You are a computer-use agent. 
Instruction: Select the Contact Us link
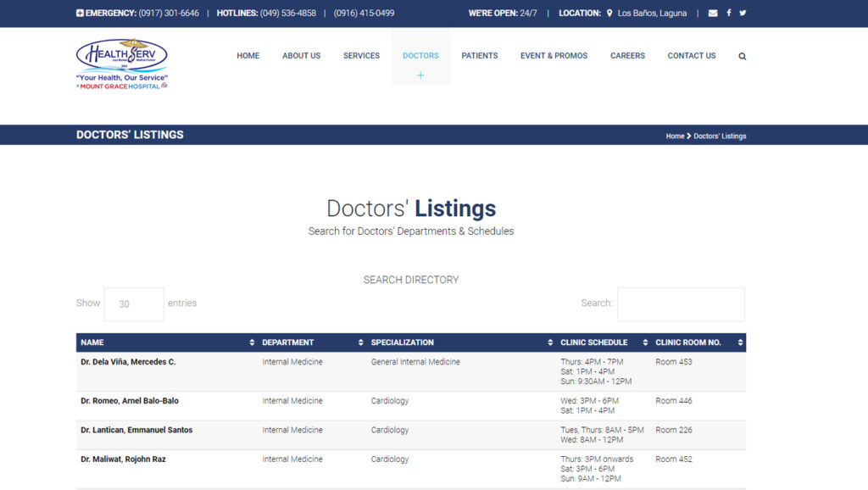click(x=691, y=56)
